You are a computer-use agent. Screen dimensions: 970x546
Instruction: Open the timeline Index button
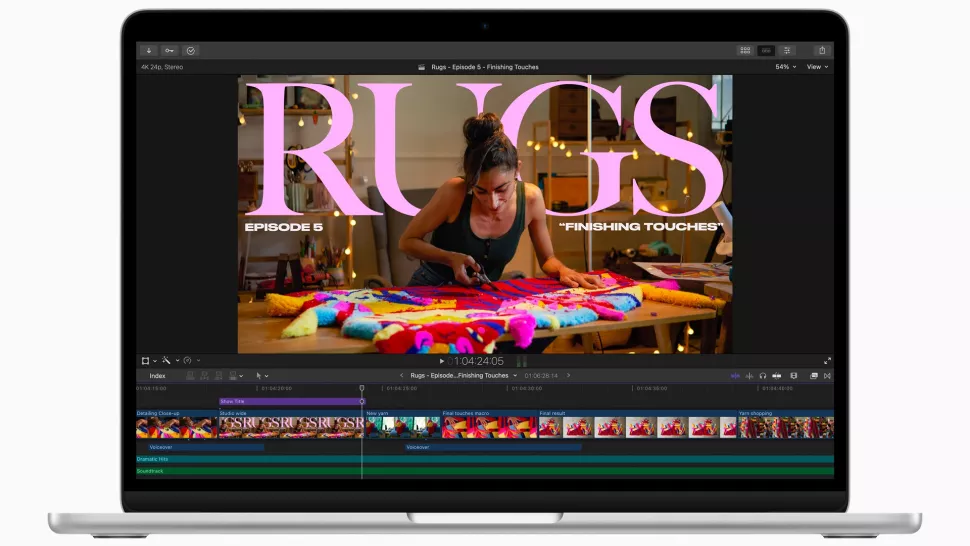[x=157, y=376]
